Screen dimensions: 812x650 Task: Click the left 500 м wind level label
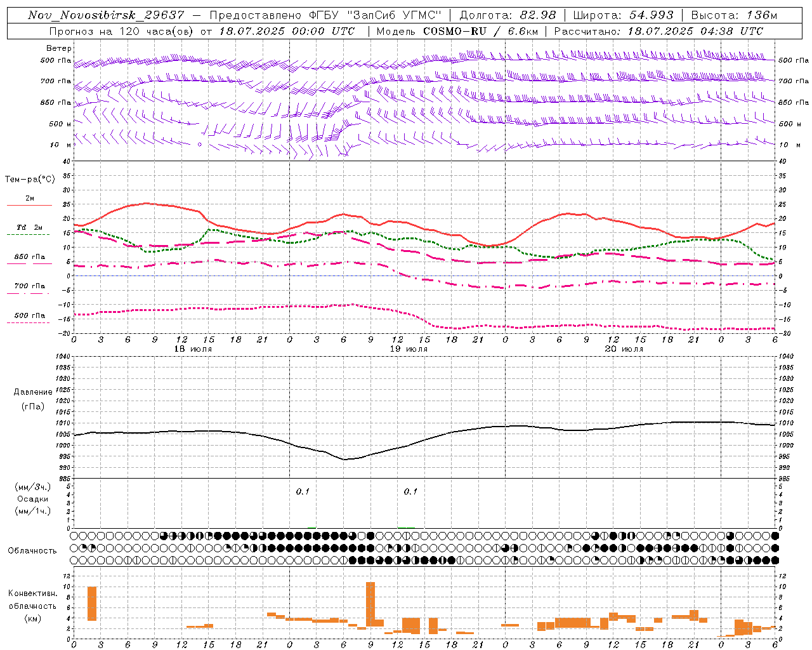(x=60, y=124)
